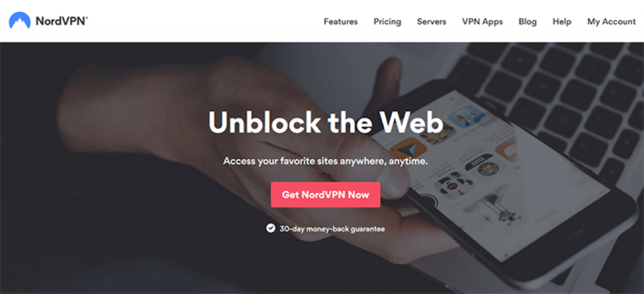Select VPN Apps in the top navigation
The image size is (644, 294).
click(x=482, y=22)
